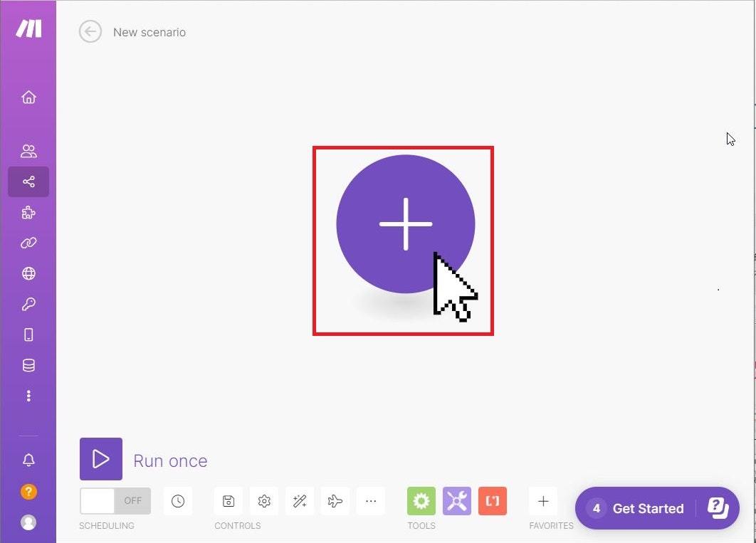The width and height of the screenshot is (756, 543).
Task: Open Connections chain-link icon
Action: (28, 243)
